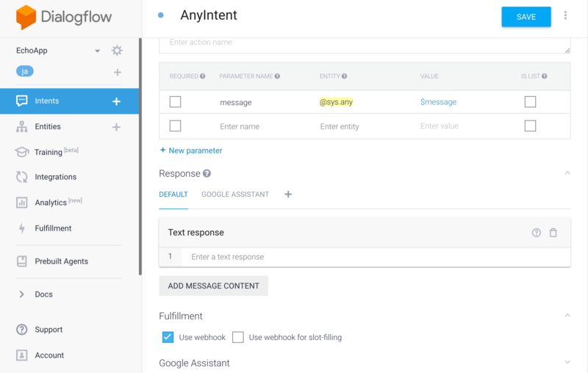Uncheck the Use webhook checkbox
Viewport: 588px width, 373px height.
(x=168, y=337)
